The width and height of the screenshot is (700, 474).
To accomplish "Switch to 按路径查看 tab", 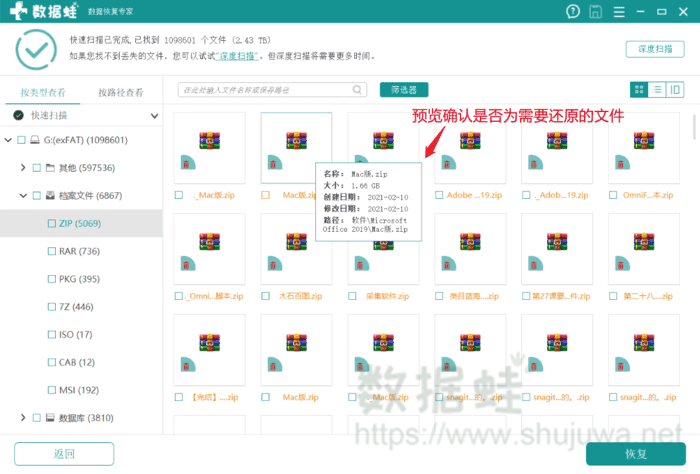I will pos(121,92).
